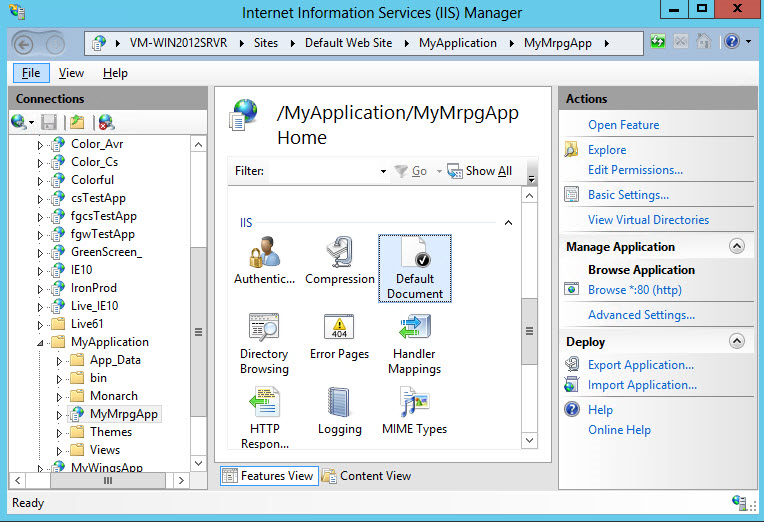The width and height of the screenshot is (764, 522).
Task: Click Default Web Site in breadcrumb
Action: (348, 43)
